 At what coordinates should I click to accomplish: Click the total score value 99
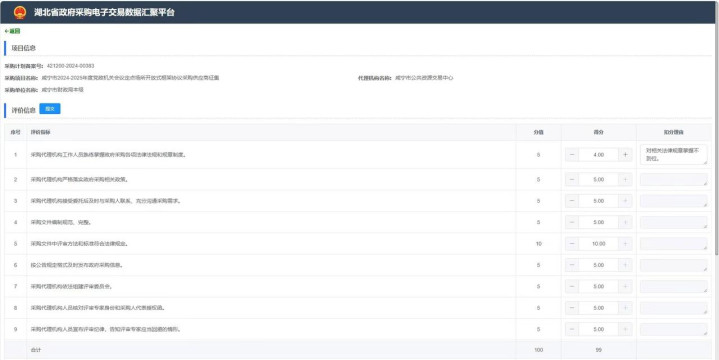tap(598, 350)
